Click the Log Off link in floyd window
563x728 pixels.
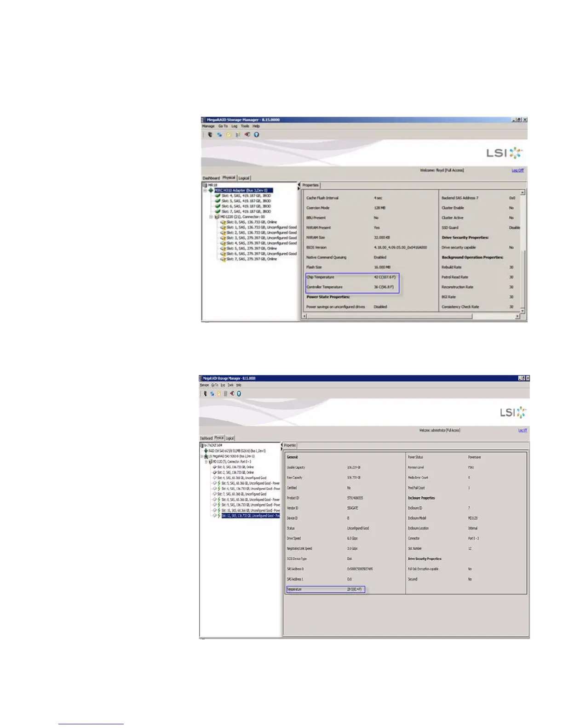(518, 171)
